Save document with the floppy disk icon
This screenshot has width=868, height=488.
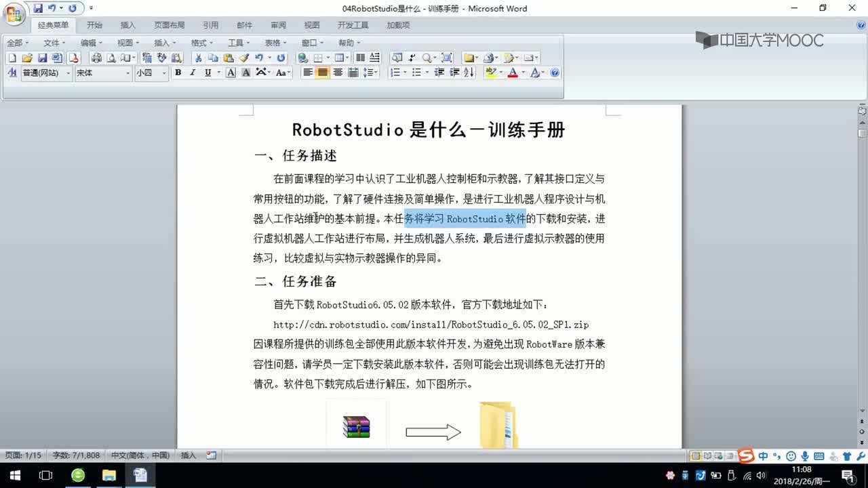click(42, 58)
